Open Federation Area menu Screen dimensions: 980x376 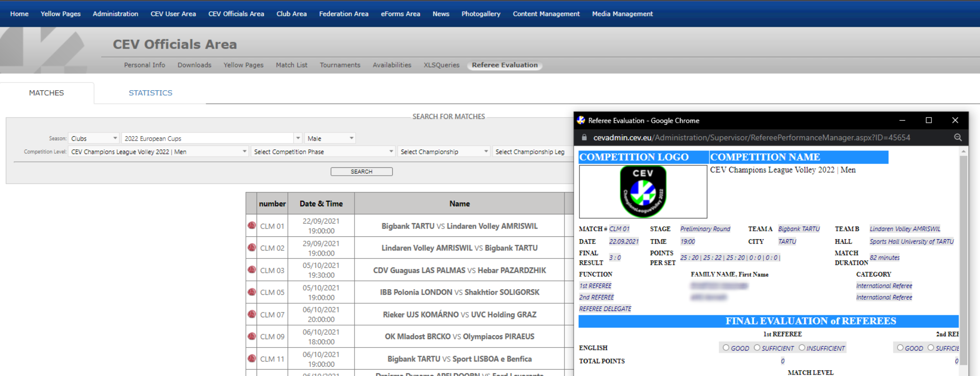(x=344, y=14)
